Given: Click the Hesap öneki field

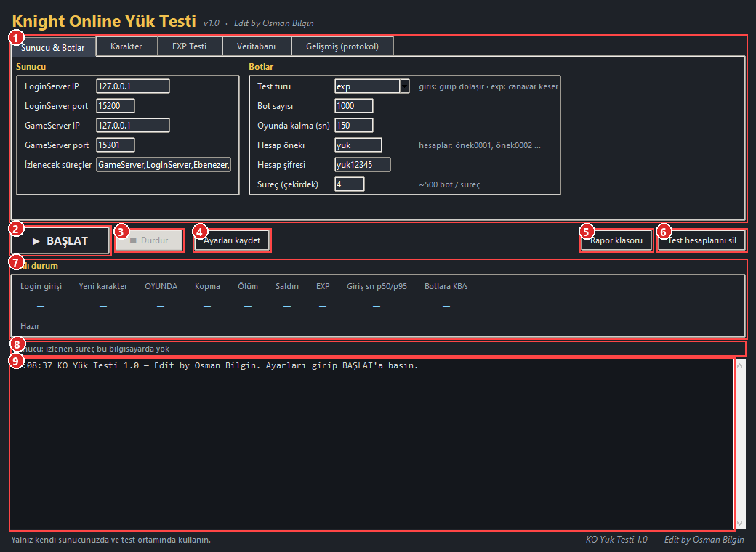Looking at the screenshot, I should coord(358,145).
